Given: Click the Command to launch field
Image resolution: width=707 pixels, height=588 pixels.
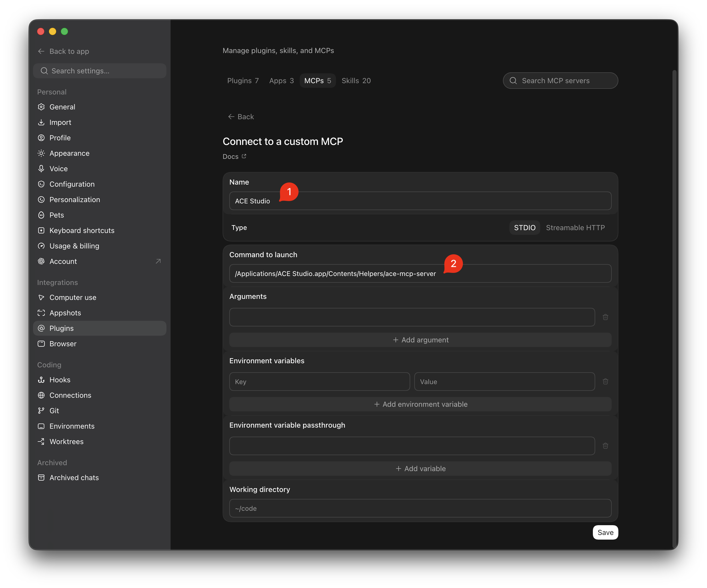Looking at the screenshot, I should point(420,274).
